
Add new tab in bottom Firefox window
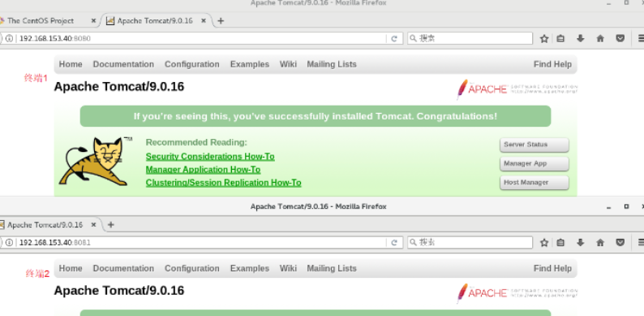click(110, 225)
